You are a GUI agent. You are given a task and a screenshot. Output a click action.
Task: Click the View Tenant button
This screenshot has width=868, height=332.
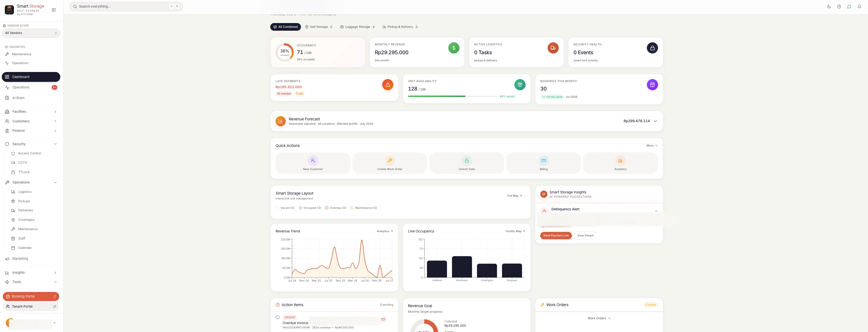(x=585, y=236)
